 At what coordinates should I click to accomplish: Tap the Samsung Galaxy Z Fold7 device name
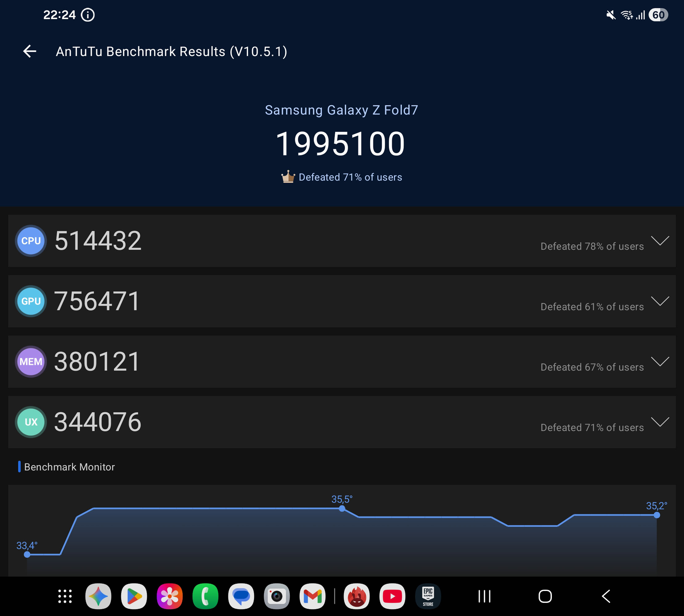[x=342, y=110]
